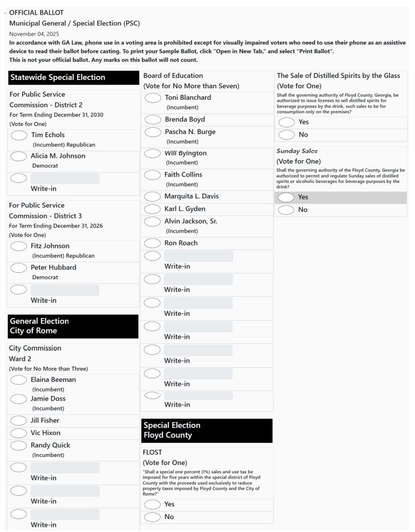Select Elaina Beeman for Ward 2
The image size is (415, 532).
tap(19, 380)
